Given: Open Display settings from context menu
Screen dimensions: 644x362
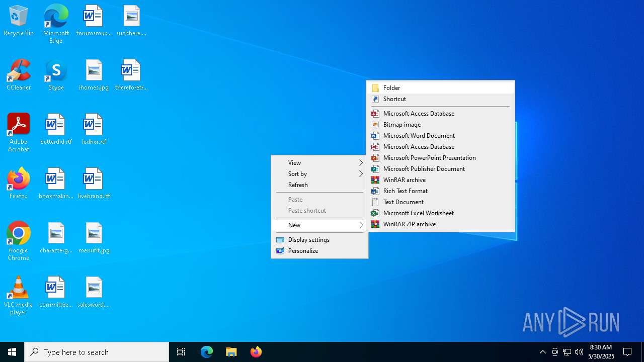Looking at the screenshot, I should point(319,240).
